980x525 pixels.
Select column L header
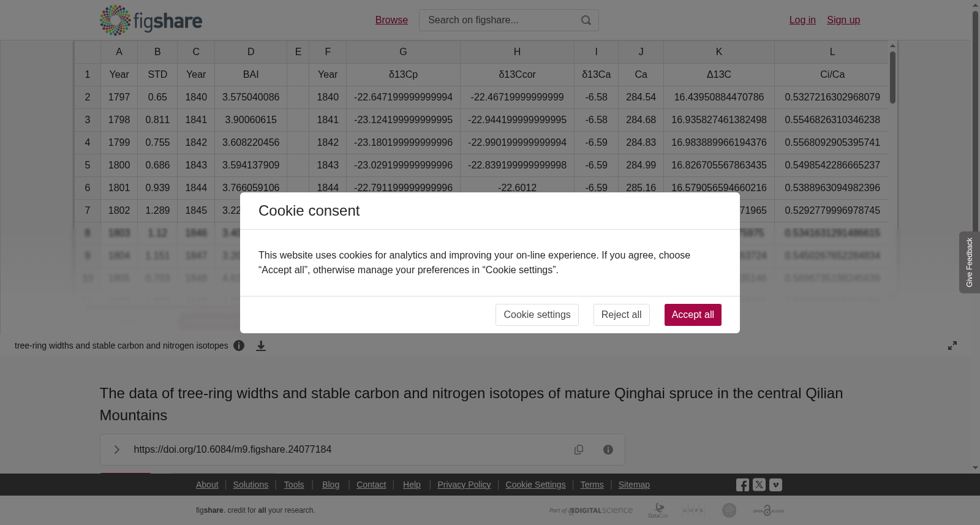(832, 52)
